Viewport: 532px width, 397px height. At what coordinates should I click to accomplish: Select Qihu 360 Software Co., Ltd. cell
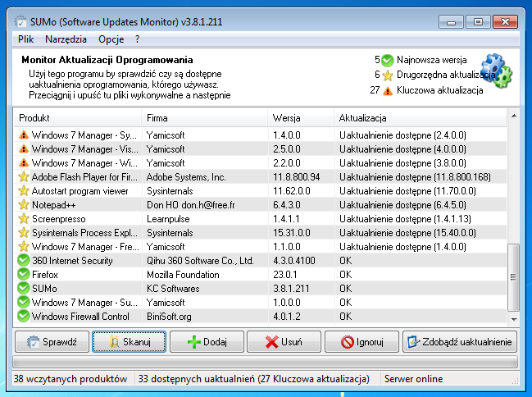click(x=200, y=261)
